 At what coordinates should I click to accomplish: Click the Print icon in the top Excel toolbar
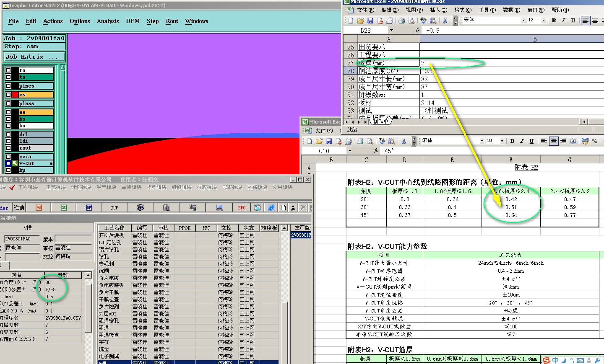(x=402, y=21)
